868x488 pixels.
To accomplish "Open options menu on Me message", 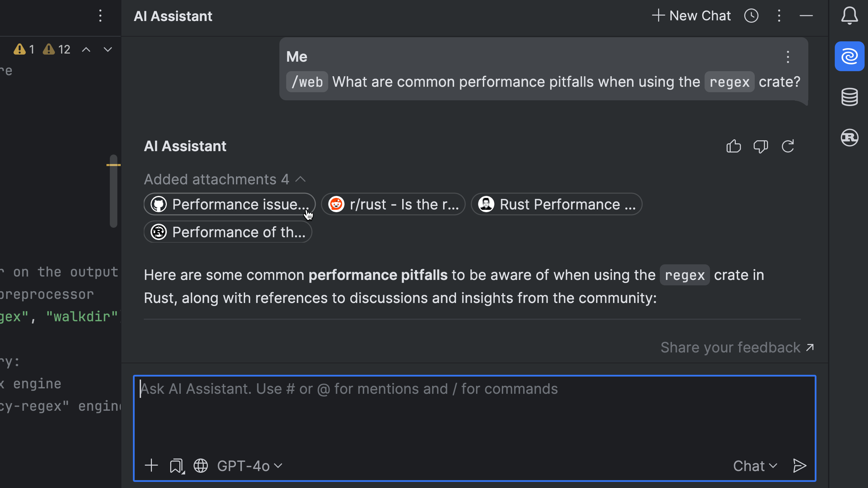I will (x=788, y=57).
